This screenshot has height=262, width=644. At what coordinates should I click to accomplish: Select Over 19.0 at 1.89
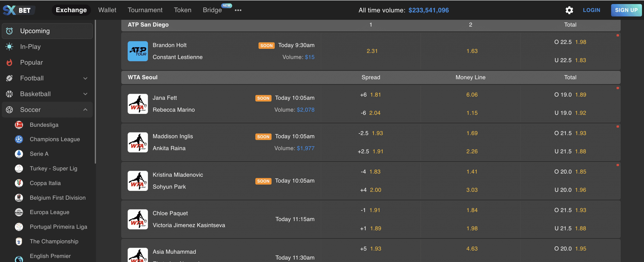click(x=570, y=95)
